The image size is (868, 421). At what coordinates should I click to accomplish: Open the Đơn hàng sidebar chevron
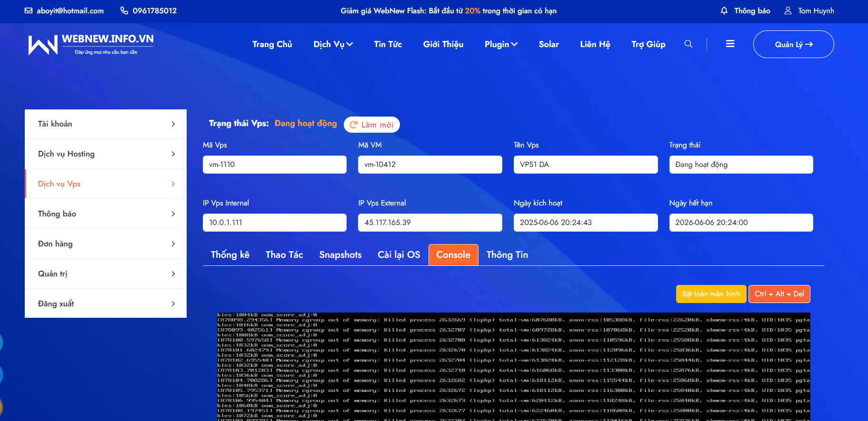click(173, 244)
